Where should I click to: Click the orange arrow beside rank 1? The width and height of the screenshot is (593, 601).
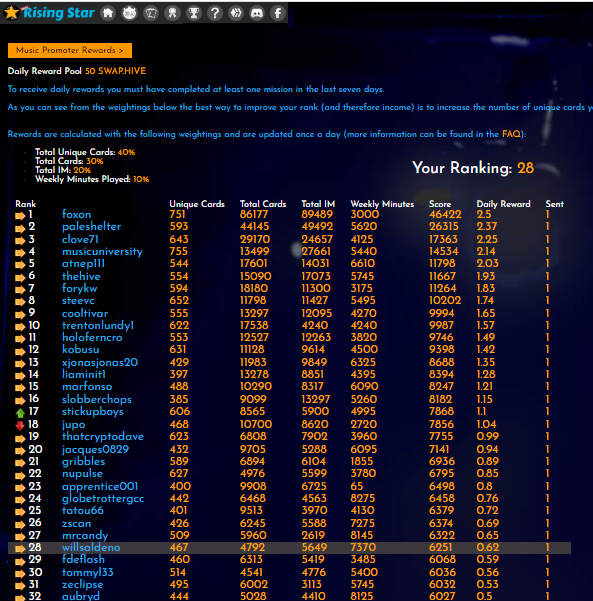click(20, 216)
